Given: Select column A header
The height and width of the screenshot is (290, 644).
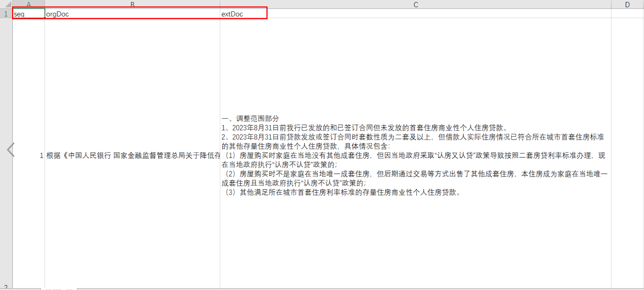Looking at the screenshot, I should pos(28,4).
